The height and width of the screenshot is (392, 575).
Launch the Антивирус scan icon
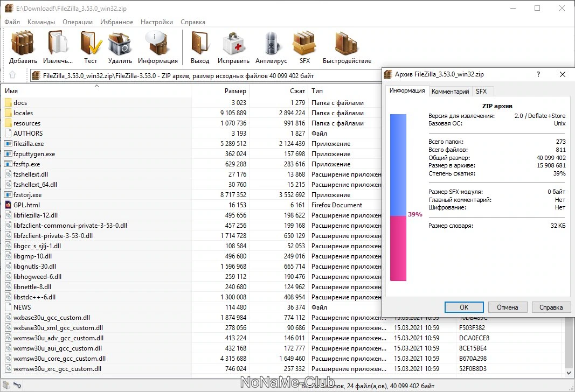click(x=272, y=43)
